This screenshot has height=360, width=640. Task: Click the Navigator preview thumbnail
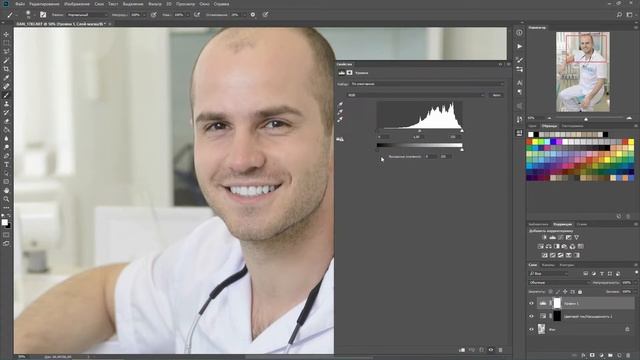[583, 72]
